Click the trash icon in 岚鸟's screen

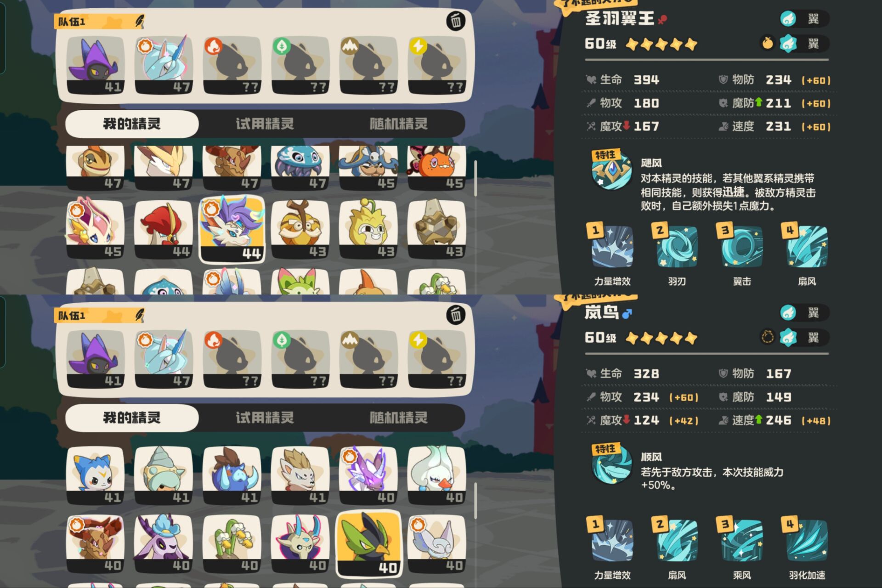[x=455, y=315]
